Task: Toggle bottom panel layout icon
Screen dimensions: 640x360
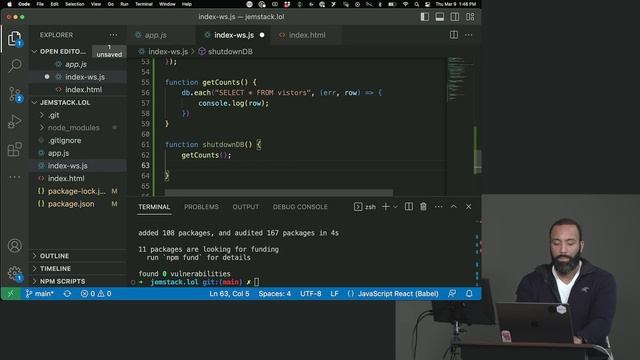Action: [440, 17]
